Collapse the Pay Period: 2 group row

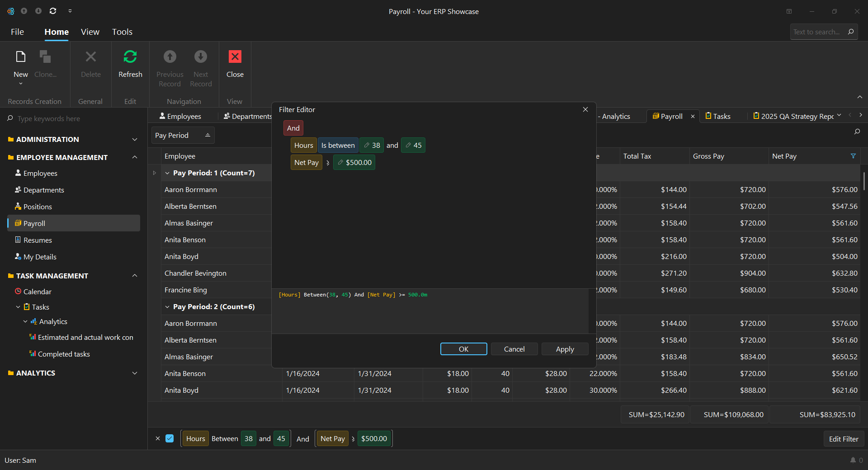167,307
